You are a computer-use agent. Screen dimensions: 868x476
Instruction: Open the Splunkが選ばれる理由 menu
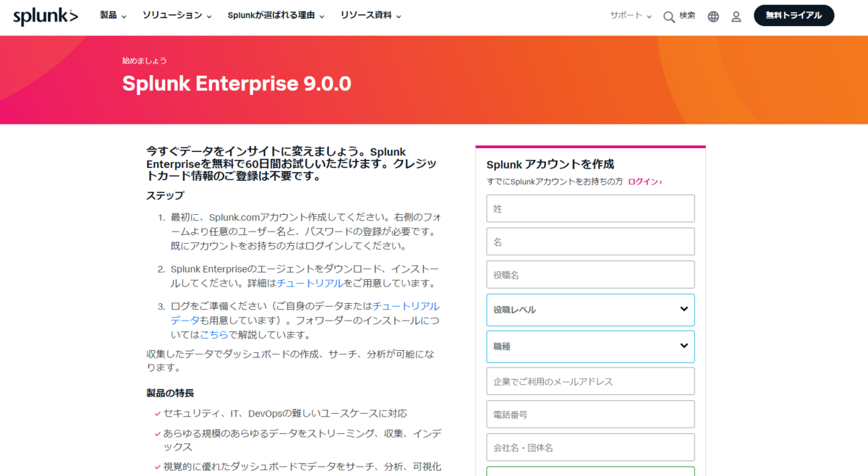click(276, 15)
